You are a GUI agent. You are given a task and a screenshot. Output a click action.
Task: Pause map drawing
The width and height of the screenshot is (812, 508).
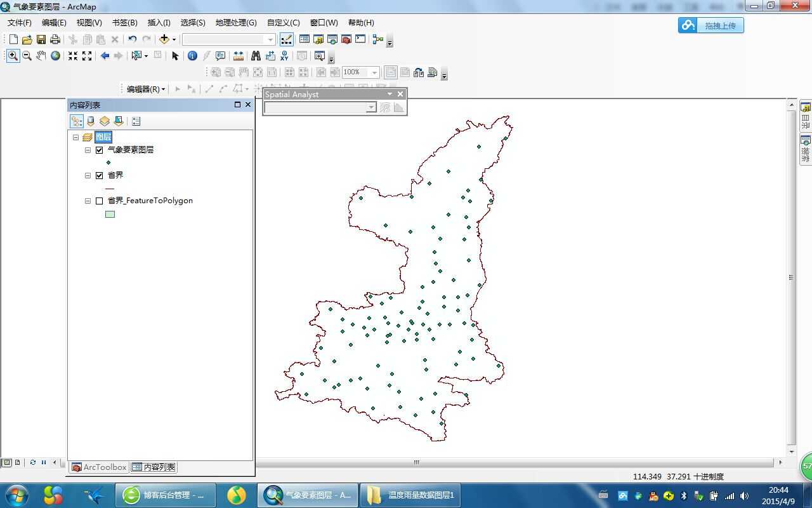44,462
